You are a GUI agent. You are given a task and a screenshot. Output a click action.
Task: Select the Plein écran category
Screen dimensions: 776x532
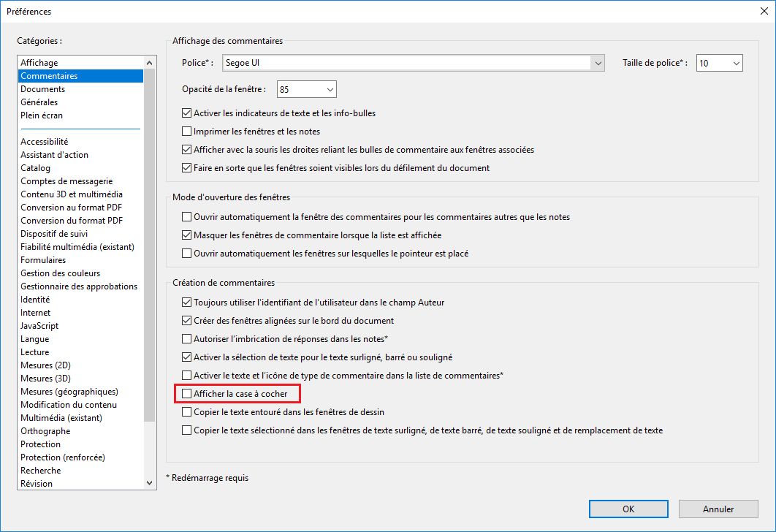click(x=80, y=115)
